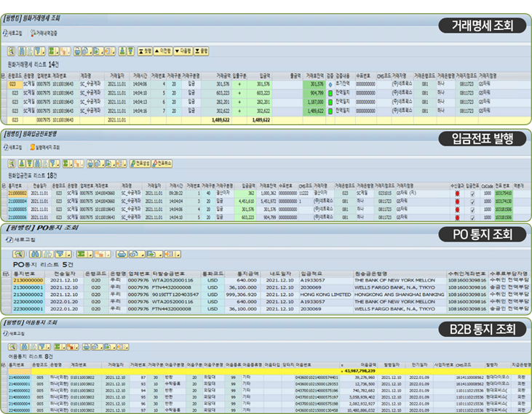Toggle the 입금전표 checkbox for entry 2100000006
This screenshot has height=414, width=532.
pyautogui.click(x=472, y=216)
